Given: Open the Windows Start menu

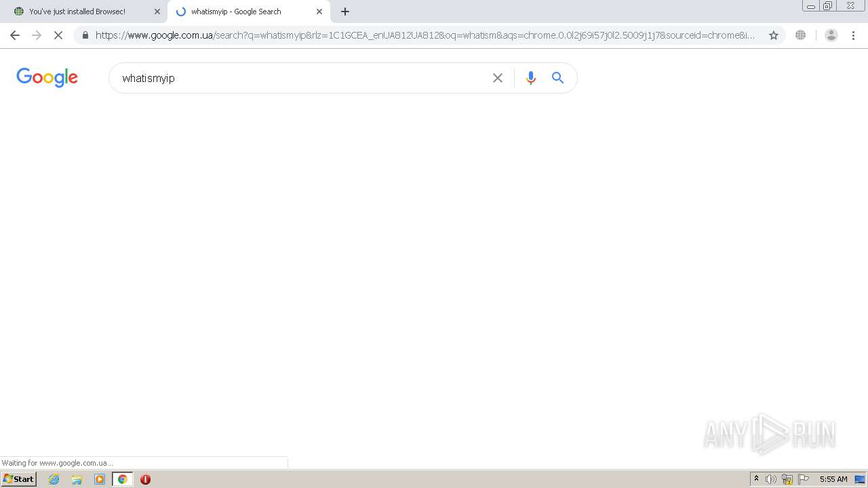Looking at the screenshot, I should pos(19,479).
